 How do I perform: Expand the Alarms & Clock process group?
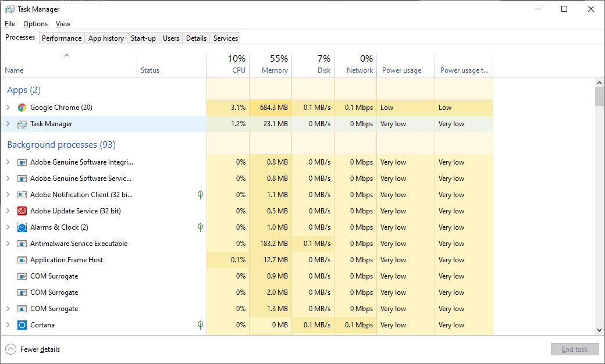point(8,227)
